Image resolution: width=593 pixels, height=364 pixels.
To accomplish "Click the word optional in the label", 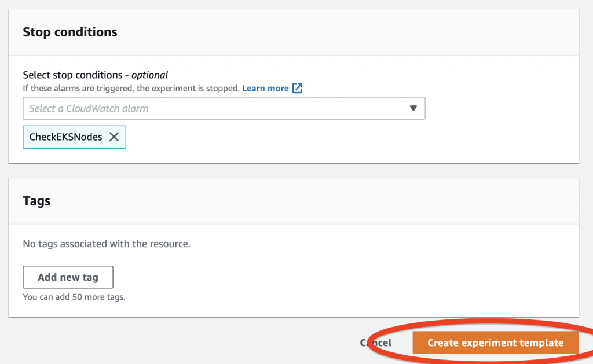I will [149, 75].
